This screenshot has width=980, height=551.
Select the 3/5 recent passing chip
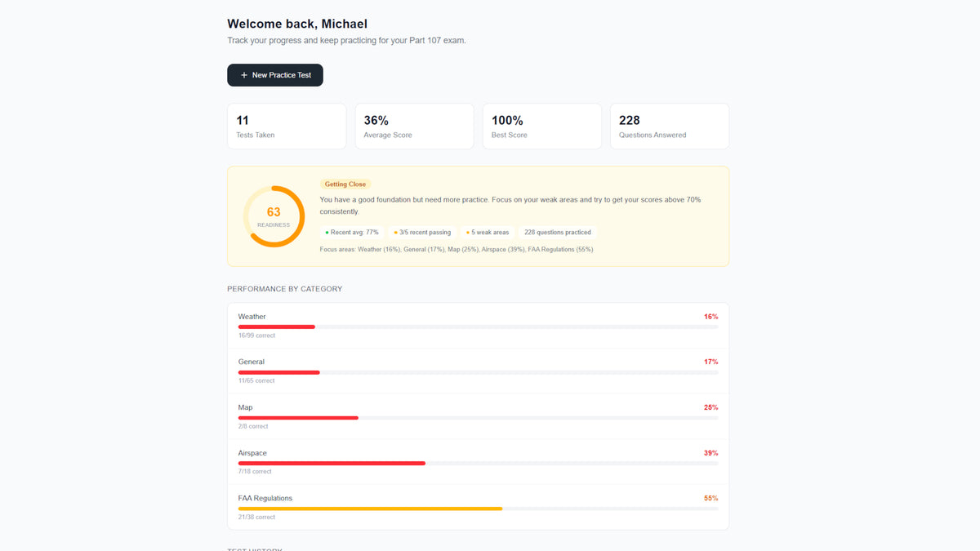pos(422,233)
